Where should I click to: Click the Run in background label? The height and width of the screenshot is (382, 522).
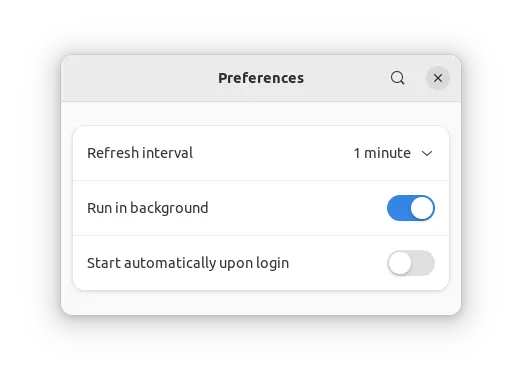pyautogui.click(x=148, y=208)
